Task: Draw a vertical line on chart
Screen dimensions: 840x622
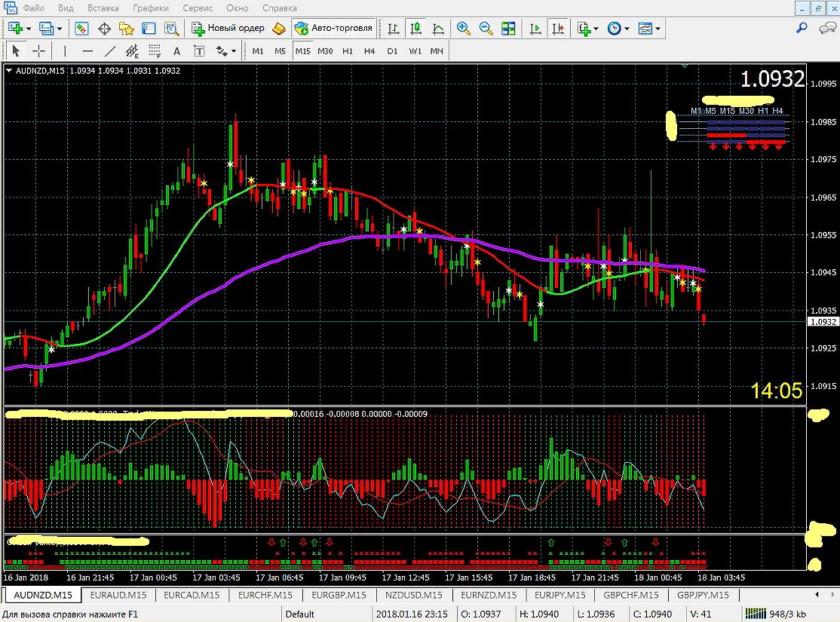Action: 65,51
